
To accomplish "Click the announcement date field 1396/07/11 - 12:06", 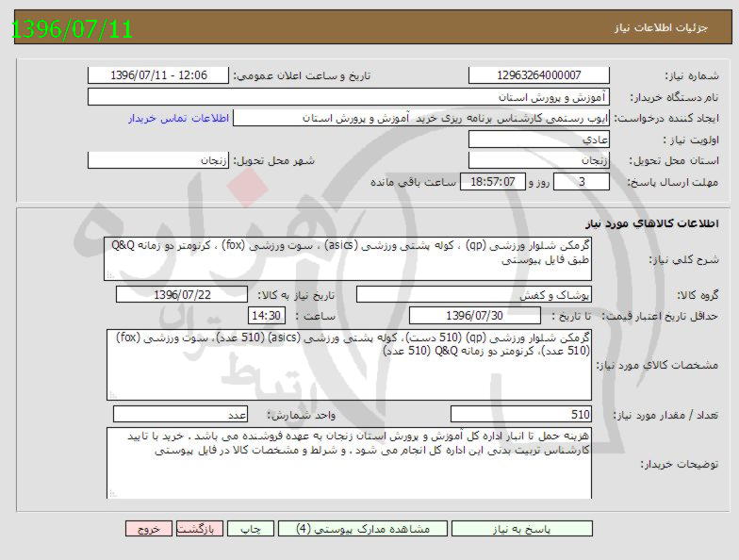I will pos(158,75).
